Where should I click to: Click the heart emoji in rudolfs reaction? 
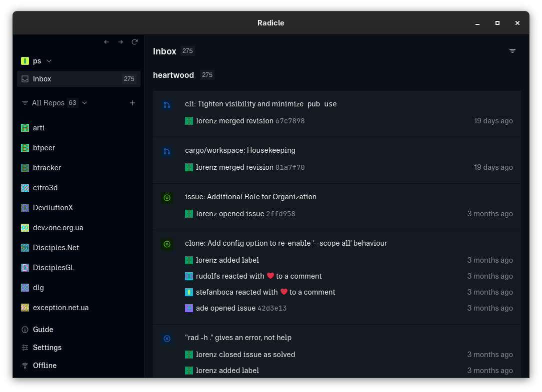[270, 276]
